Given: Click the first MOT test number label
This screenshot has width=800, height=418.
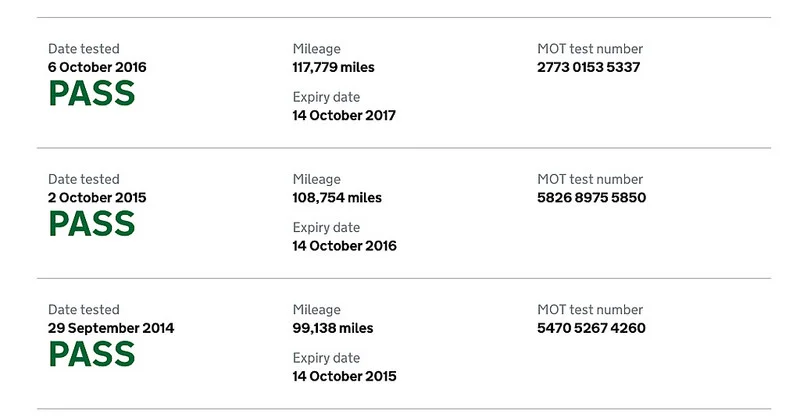Looking at the screenshot, I should point(590,49).
